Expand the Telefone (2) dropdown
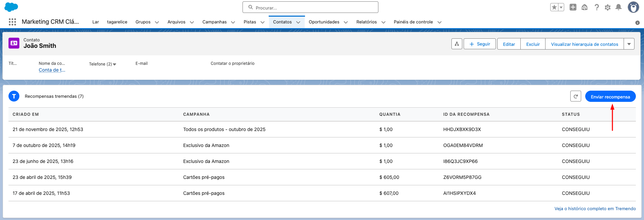This screenshot has height=220, width=644. [x=114, y=64]
